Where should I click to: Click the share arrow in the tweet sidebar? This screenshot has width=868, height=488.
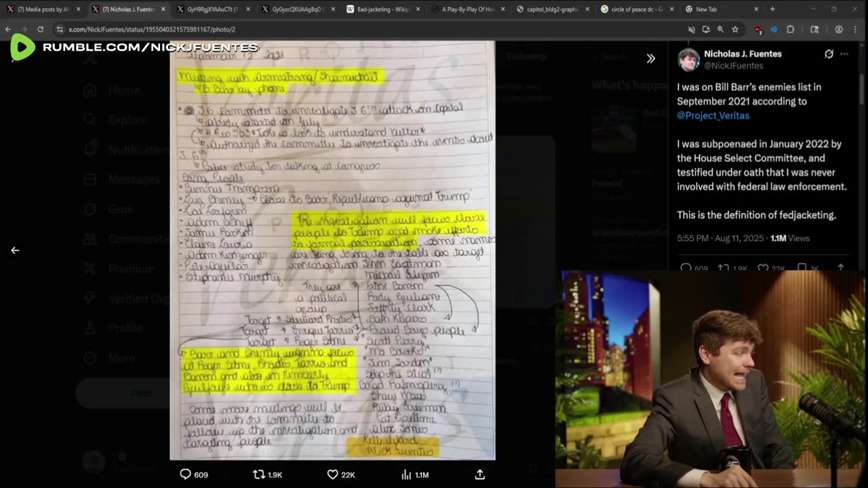[x=840, y=268]
